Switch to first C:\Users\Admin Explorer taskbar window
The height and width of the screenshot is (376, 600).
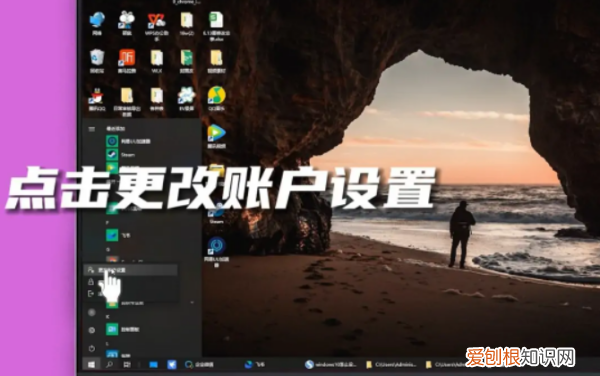(391, 365)
